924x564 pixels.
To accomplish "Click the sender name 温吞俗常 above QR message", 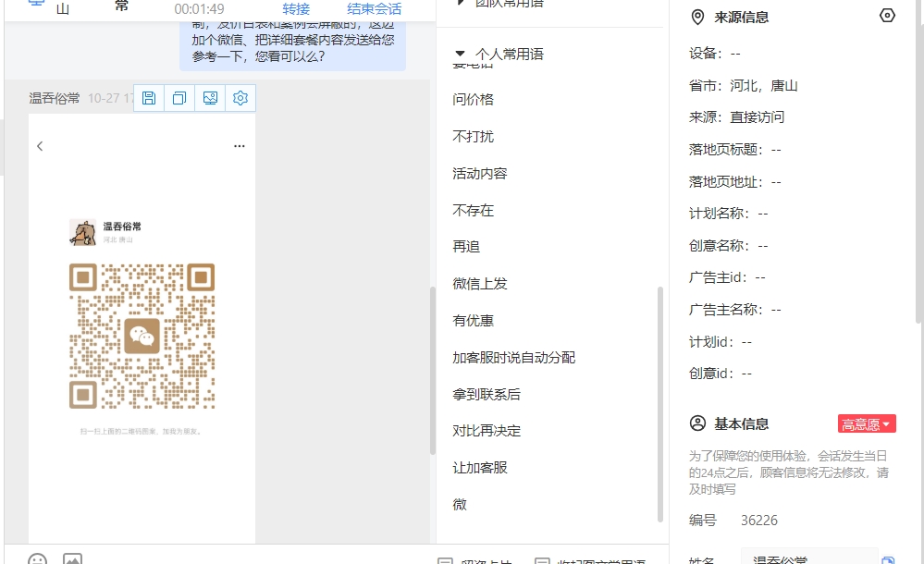I will tap(55, 98).
